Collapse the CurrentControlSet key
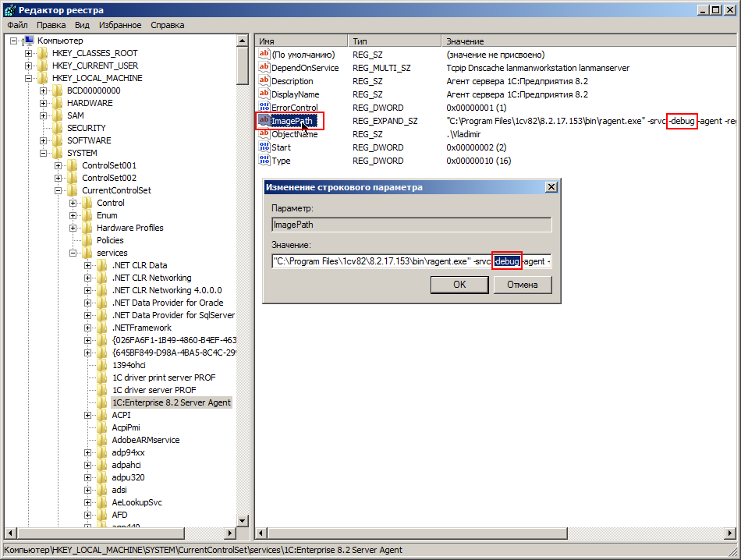 pos(58,190)
